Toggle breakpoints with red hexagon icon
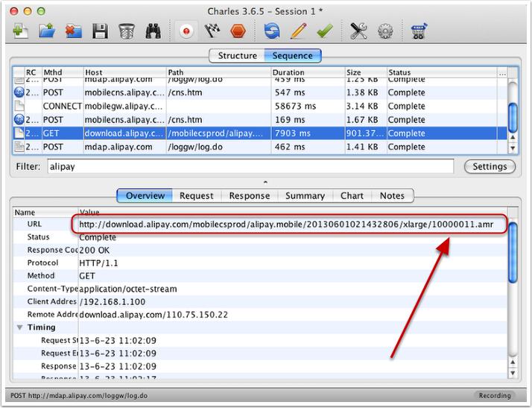The height and width of the screenshot is (408, 532). pyautogui.click(x=238, y=31)
